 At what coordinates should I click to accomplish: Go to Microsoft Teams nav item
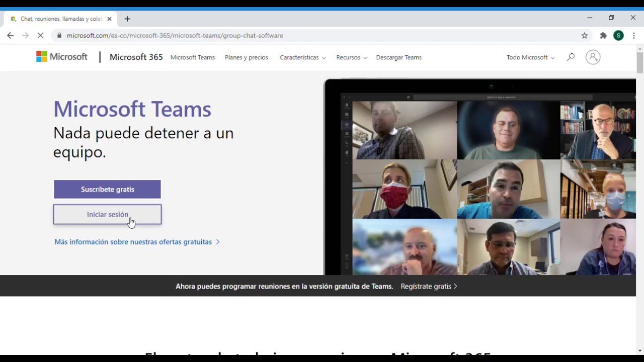193,57
